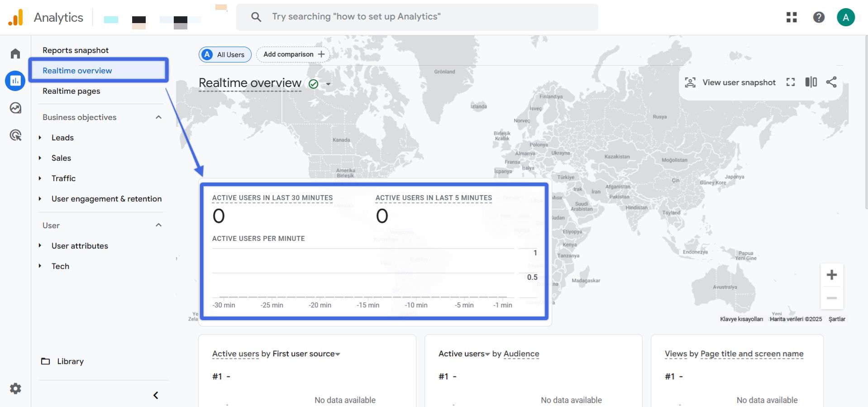Zoom in the map with plus
The height and width of the screenshot is (407, 868).
click(x=832, y=275)
